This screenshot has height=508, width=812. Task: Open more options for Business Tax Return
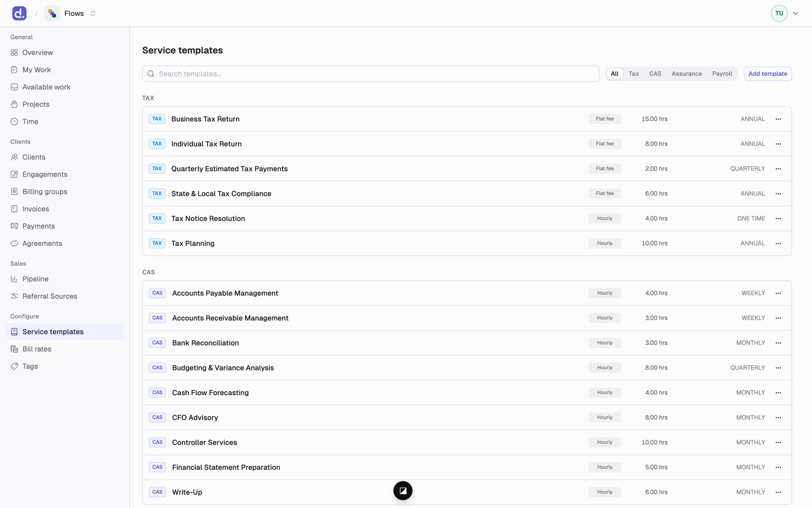779,119
